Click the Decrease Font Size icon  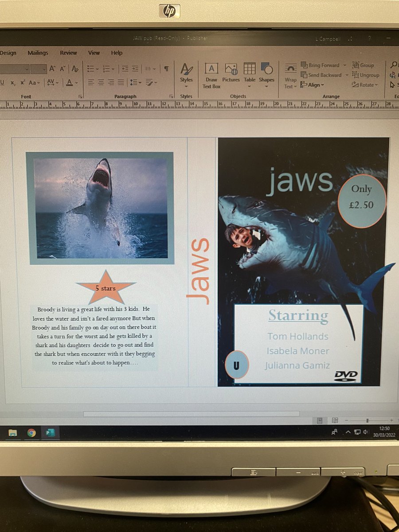(x=63, y=69)
